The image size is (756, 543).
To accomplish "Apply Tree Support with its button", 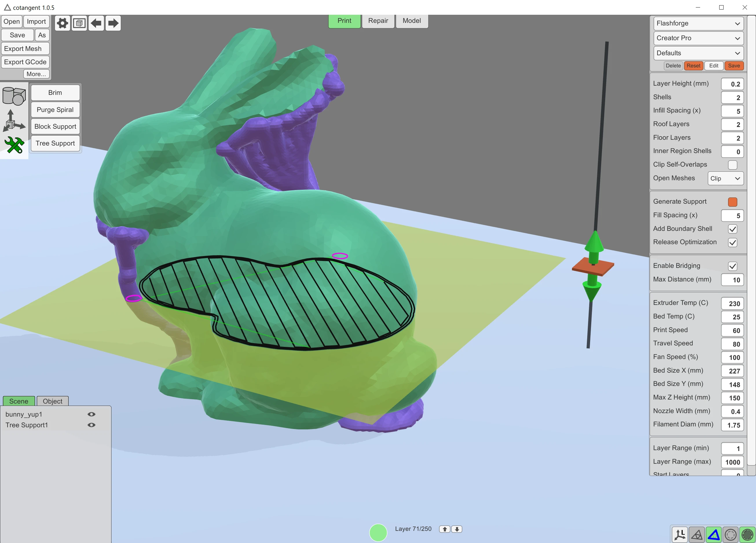I will (x=55, y=143).
